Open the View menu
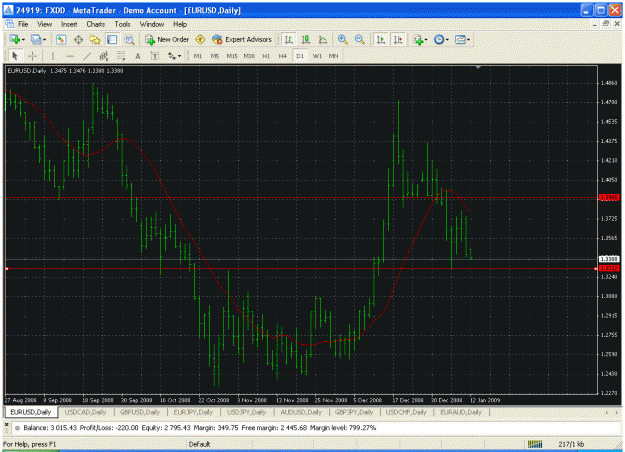The image size is (625, 452). (x=44, y=24)
